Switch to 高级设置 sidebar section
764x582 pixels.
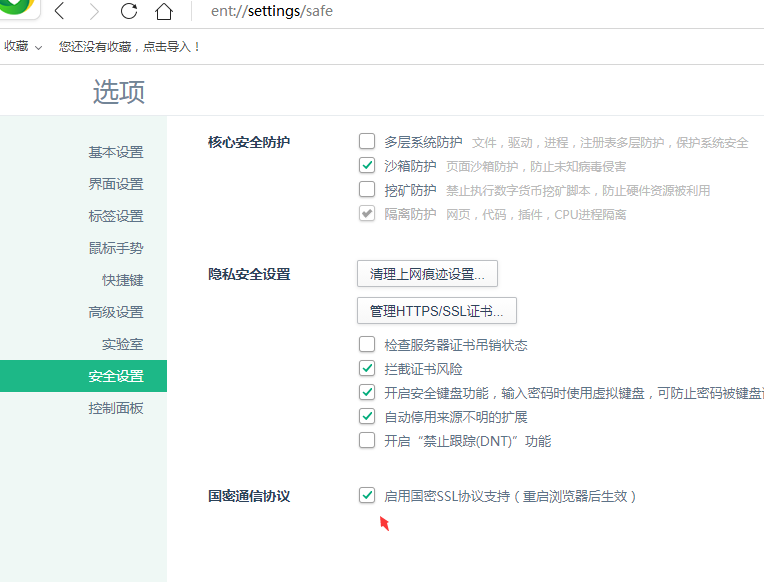pyautogui.click(x=115, y=312)
